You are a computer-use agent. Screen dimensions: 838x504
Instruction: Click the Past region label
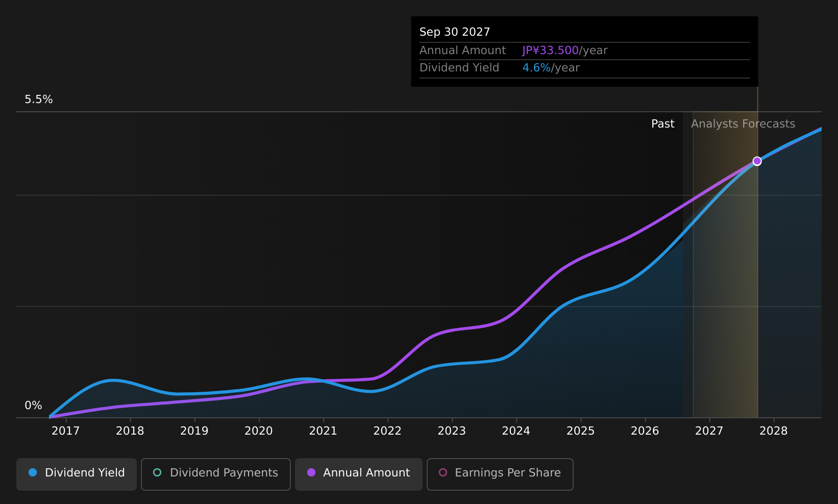pyautogui.click(x=663, y=124)
